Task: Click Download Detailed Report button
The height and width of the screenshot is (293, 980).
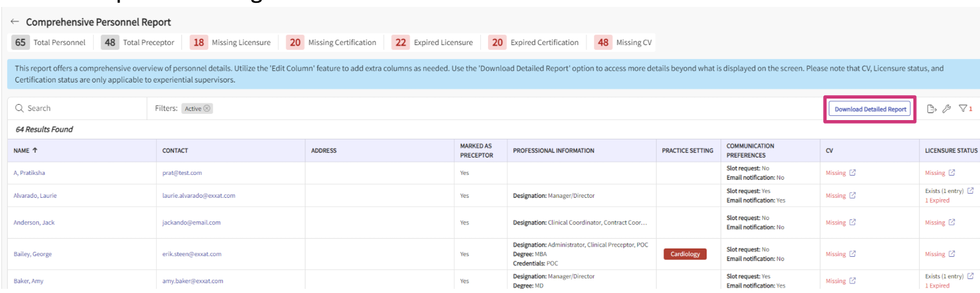Action: click(x=870, y=109)
